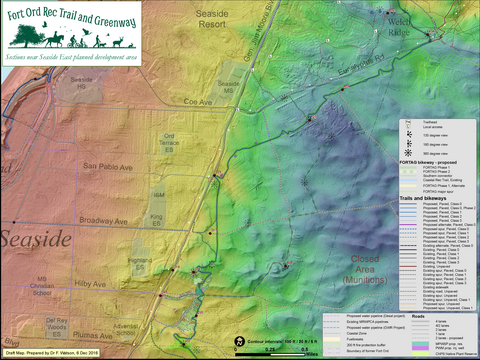Click the north arrow compass icon

[x=239, y=341]
